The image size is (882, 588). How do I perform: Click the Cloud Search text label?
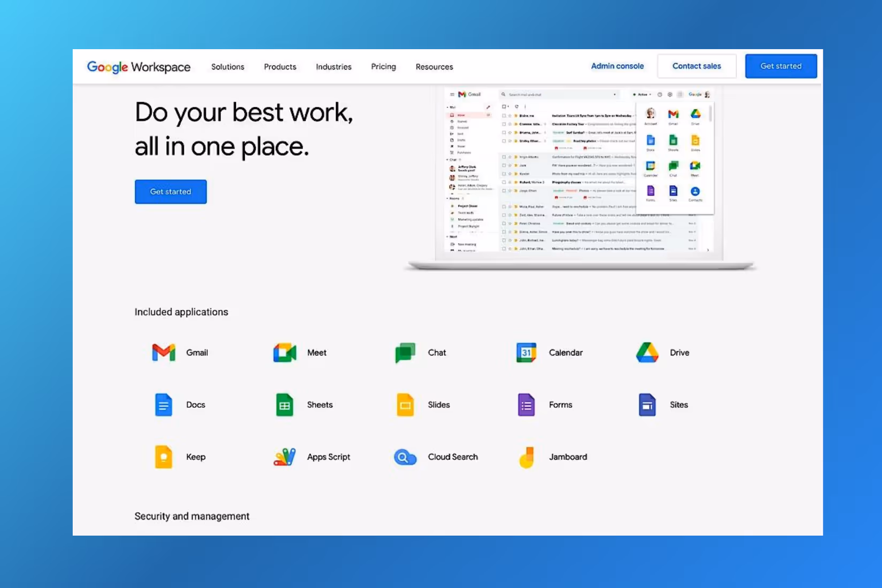pos(453,457)
